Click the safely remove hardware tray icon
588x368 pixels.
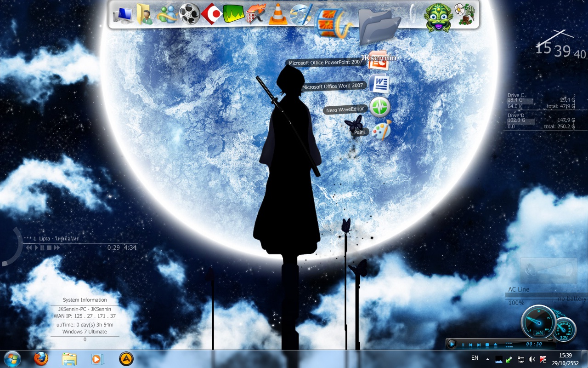[x=509, y=359]
